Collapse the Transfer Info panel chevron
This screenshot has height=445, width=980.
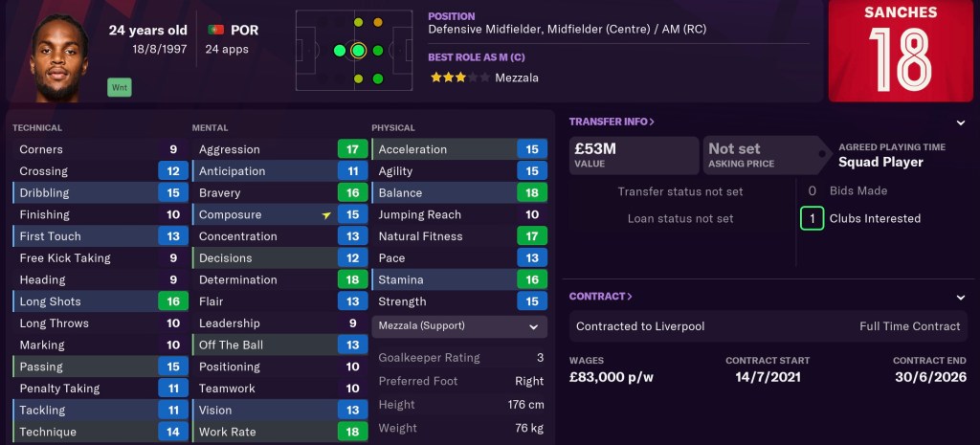point(960,122)
